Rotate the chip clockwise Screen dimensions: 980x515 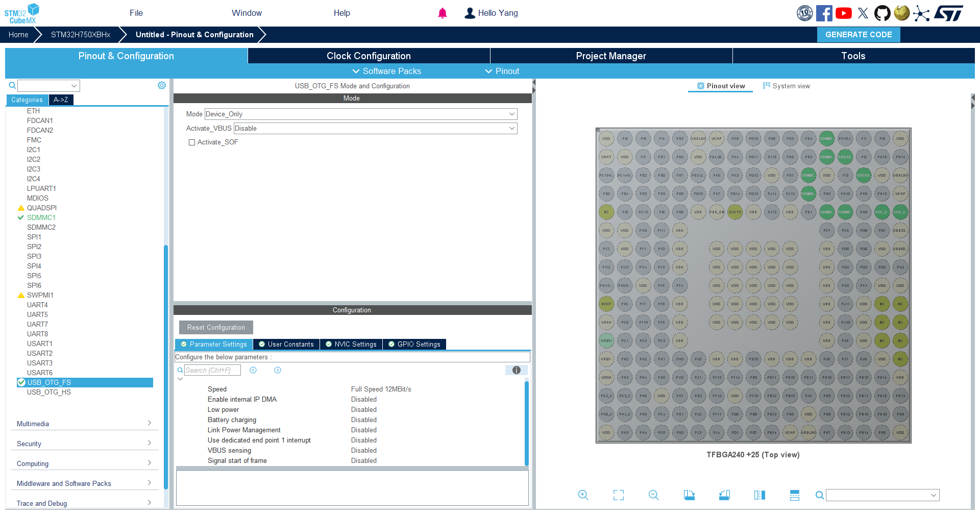689,495
